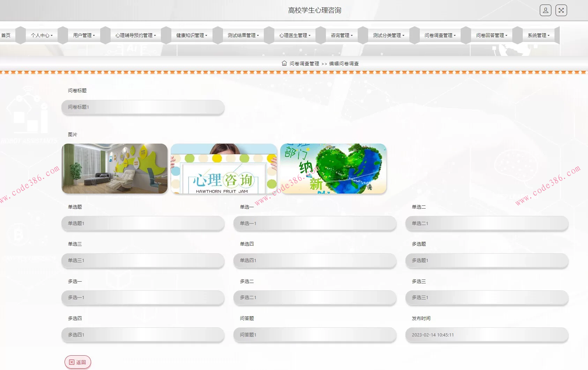
Task: Open the 问卷调查管理 menu
Action: [440, 35]
